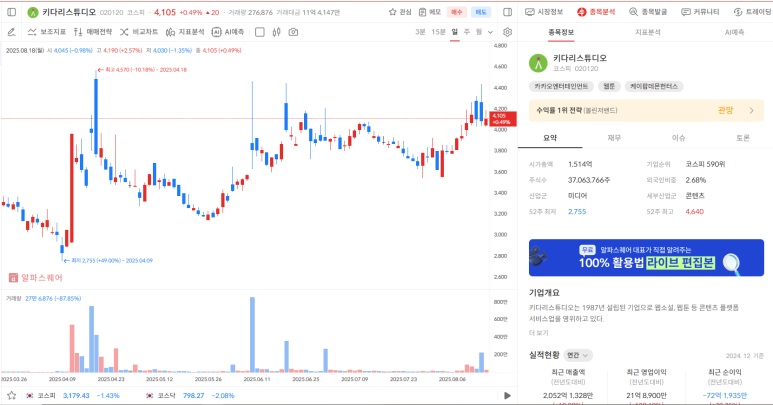Toggle the right side panel icon
The height and width of the screenshot is (405, 773).
point(507,12)
